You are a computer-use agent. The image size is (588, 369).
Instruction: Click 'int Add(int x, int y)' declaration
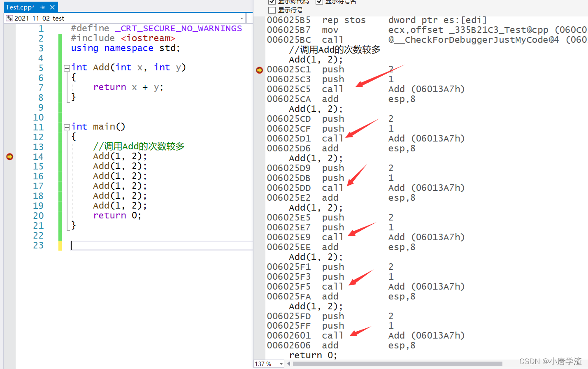(128, 67)
